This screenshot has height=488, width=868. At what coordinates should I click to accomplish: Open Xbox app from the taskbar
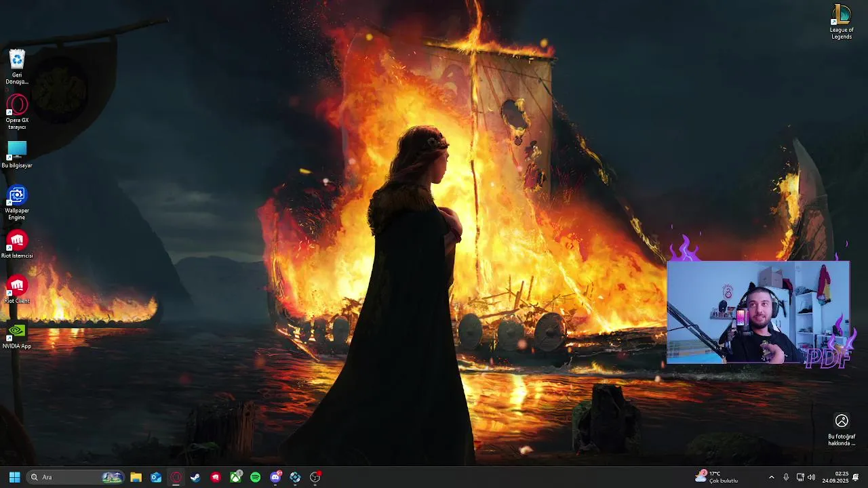(x=235, y=477)
